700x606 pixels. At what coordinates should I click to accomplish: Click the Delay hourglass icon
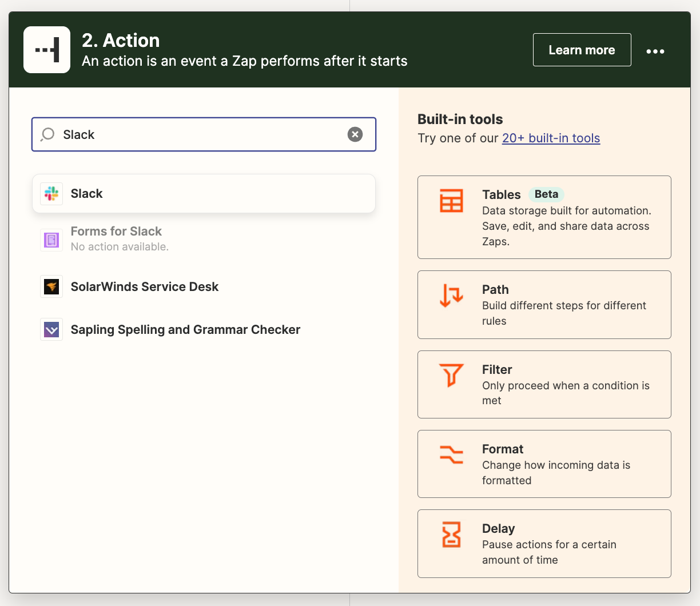[451, 535]
